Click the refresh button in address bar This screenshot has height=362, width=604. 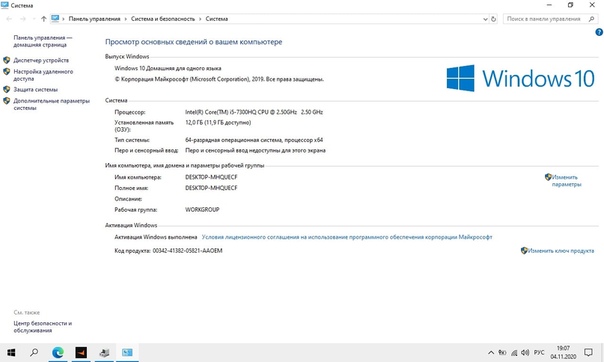point(493,19)
